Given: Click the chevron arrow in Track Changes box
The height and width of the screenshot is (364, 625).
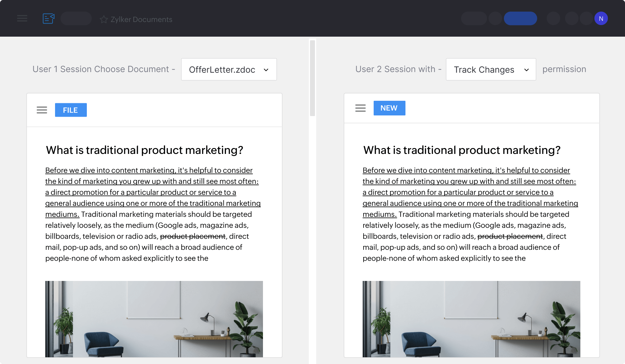Looking at the screenshot, I should tap(527, 70).
